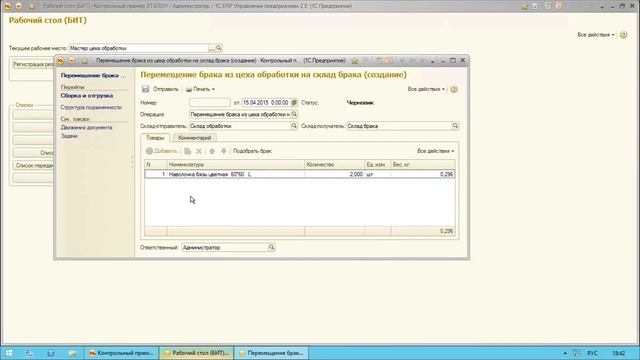This screenshot has width=640, height=360.
Task: Click the Количество column header
Action: [x=334, y=164]
